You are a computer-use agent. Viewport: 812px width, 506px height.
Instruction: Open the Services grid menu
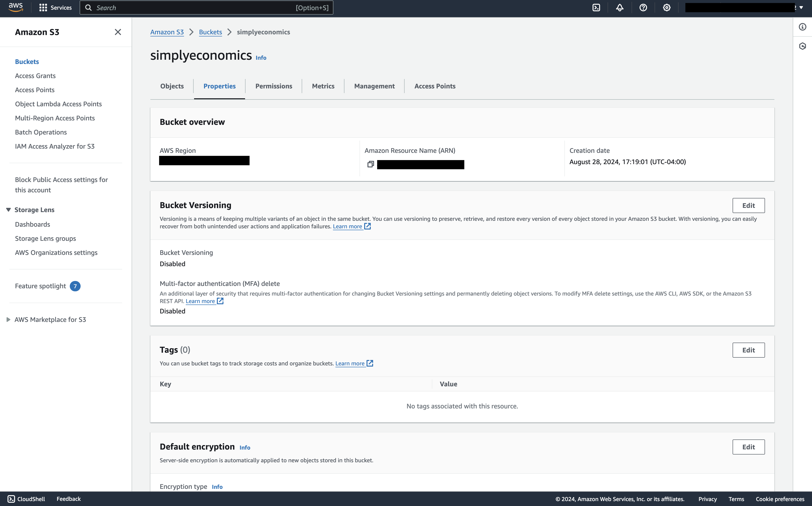pos(43,8)
